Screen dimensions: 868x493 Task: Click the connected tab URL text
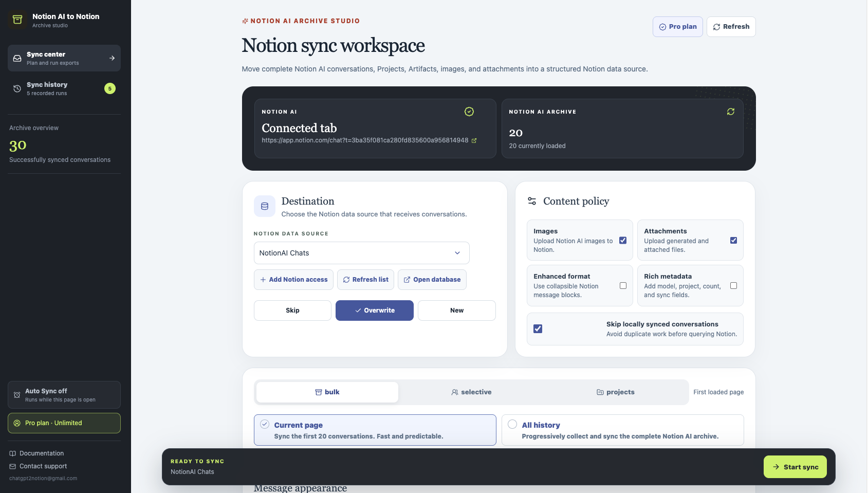365,140
